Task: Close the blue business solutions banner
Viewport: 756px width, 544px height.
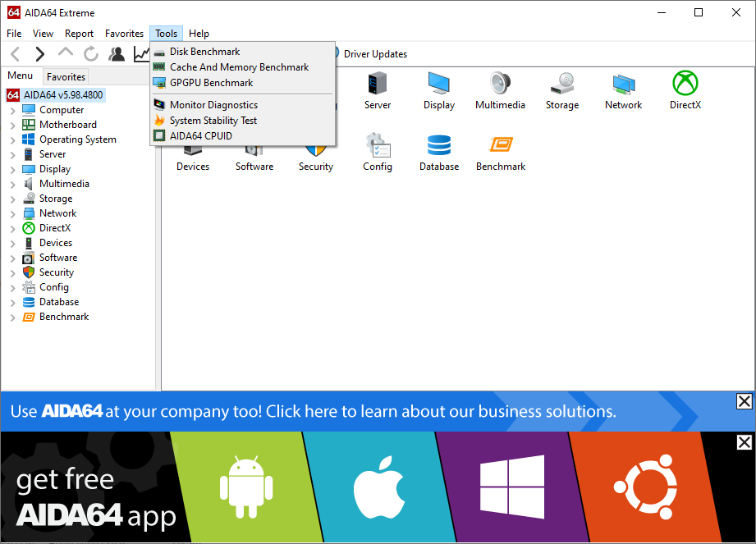Action: pyautogui.click(x=744, y=401)
